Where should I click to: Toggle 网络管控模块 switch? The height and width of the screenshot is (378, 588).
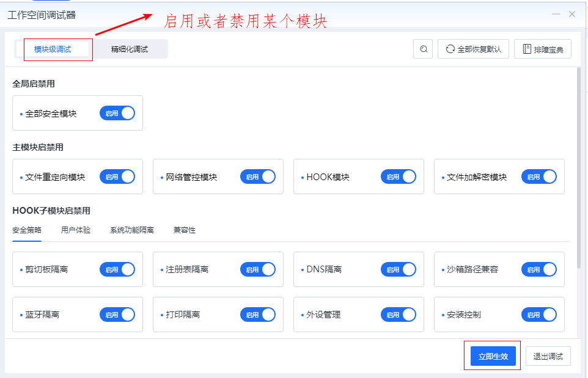258,177
